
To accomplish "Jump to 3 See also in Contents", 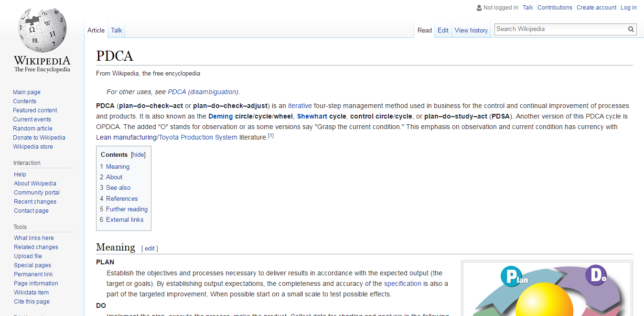I will 115,188.
